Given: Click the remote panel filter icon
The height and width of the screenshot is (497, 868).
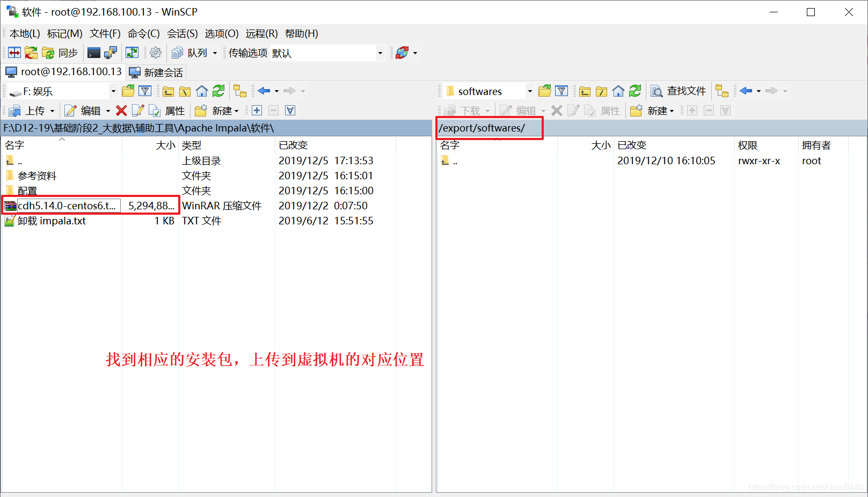Looking at the screenshot, I should click(x=561, y=91).
